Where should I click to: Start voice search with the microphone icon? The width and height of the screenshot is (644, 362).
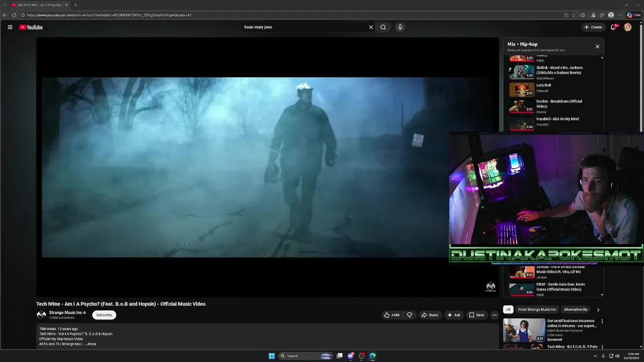point(400,27)
